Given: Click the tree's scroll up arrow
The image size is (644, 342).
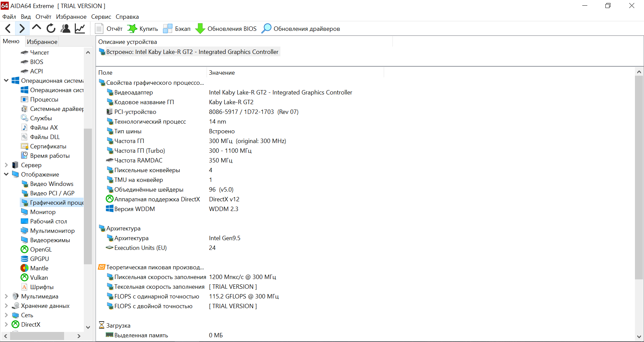Looking at the screenshot, I should (x=88, y=53).
